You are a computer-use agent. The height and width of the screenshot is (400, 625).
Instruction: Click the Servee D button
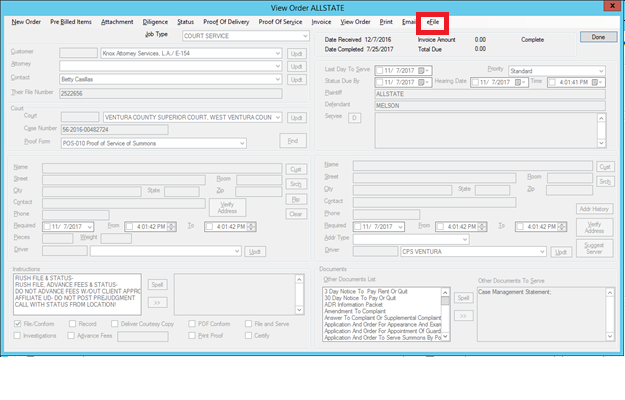(x=354, y=118)
